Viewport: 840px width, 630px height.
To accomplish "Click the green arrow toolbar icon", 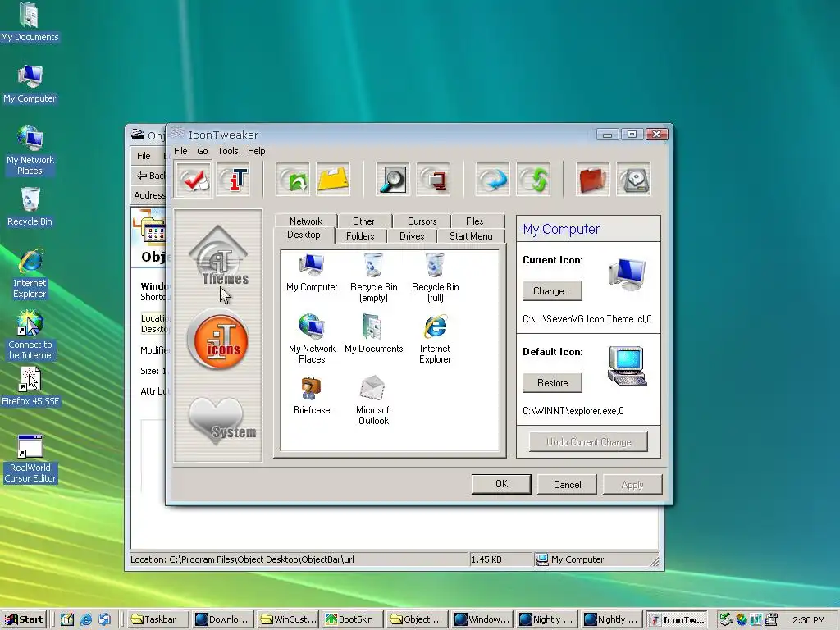I will 293,180.
